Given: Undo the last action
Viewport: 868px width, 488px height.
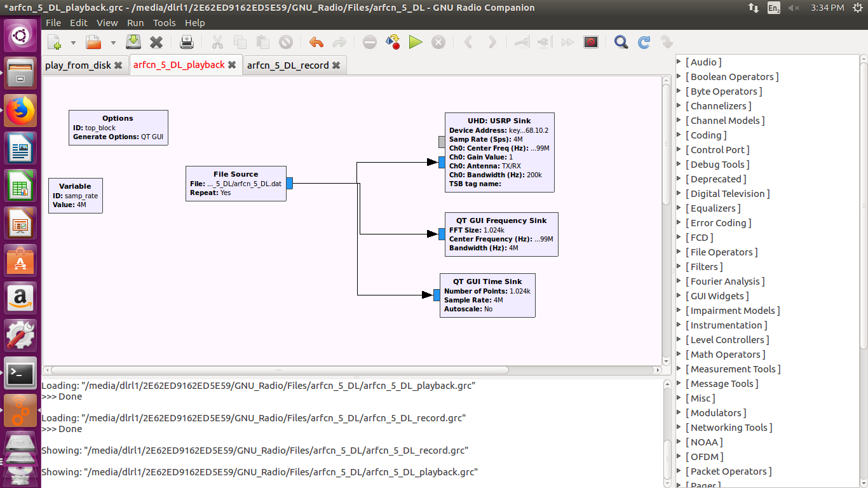Looking at the screenshot, I should pyautogui.click(x=316, y=43).
